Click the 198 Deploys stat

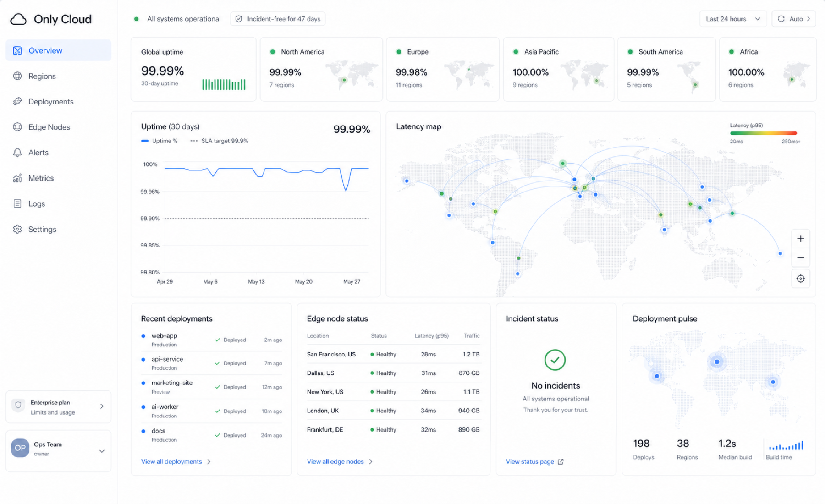643,449
